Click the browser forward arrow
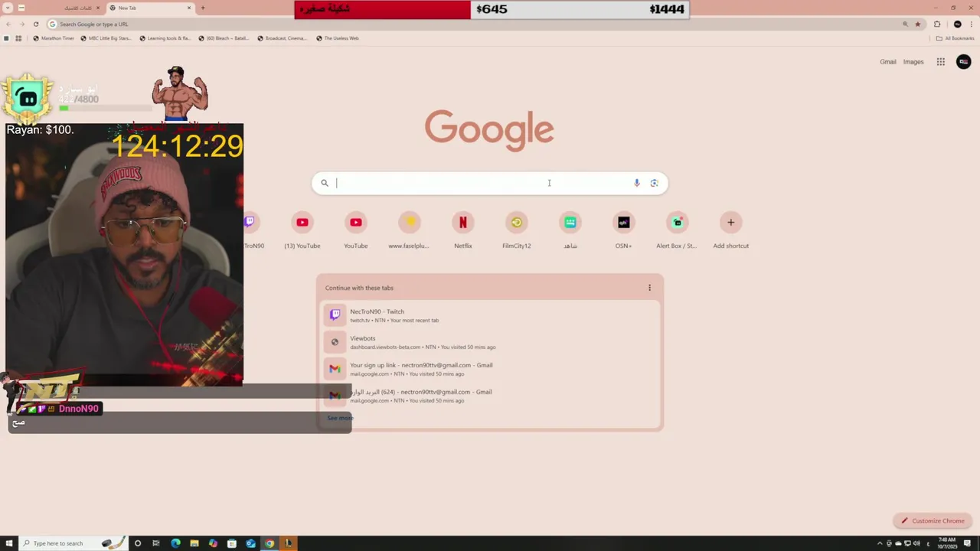Screen dimensions: 980x551 [x=21, y=24]
